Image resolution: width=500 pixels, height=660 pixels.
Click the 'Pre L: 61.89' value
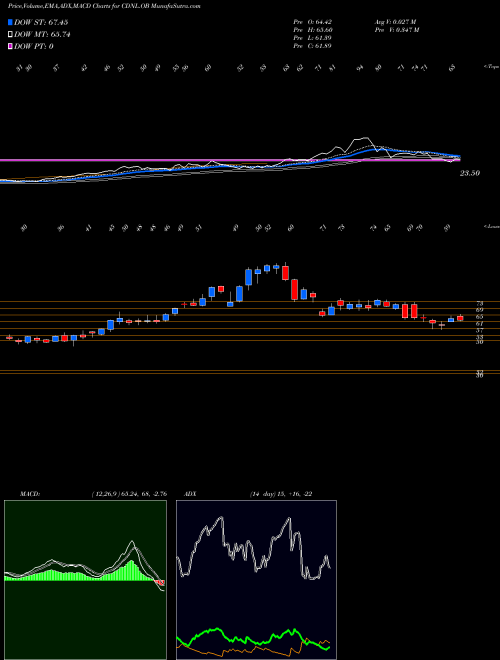click(312, 38)
